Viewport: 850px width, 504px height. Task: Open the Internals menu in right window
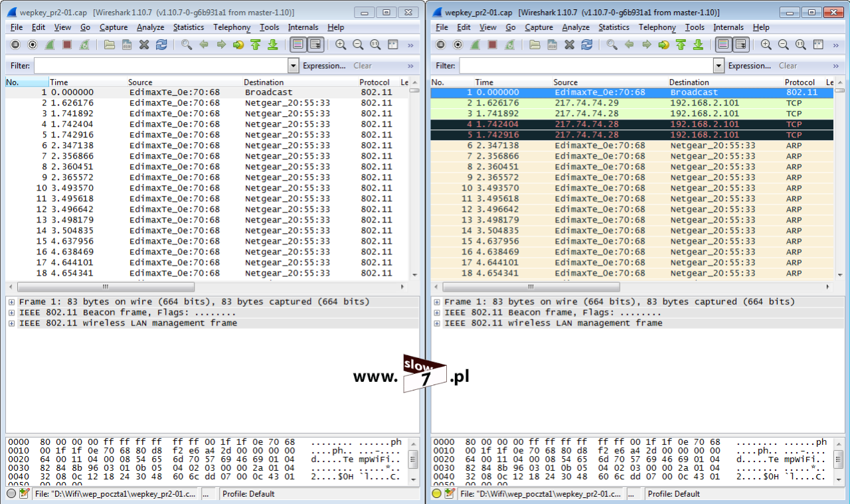728,27
